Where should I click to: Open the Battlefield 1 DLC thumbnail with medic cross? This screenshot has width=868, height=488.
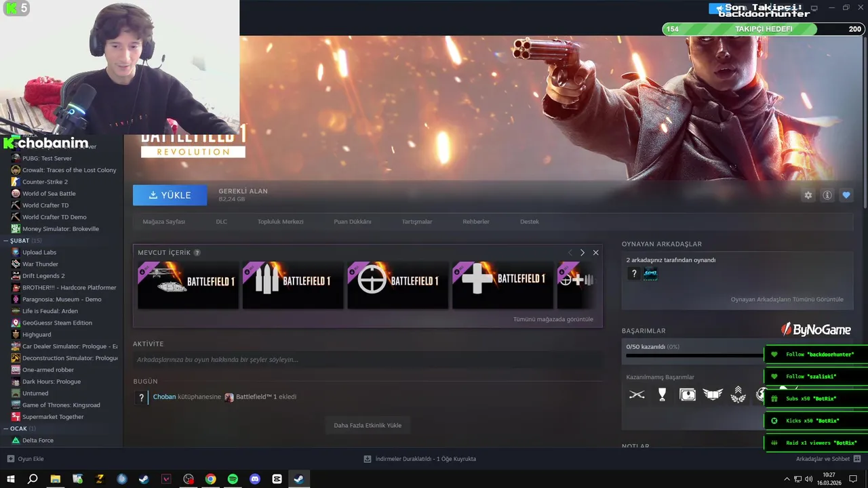[x=502, y=285]
